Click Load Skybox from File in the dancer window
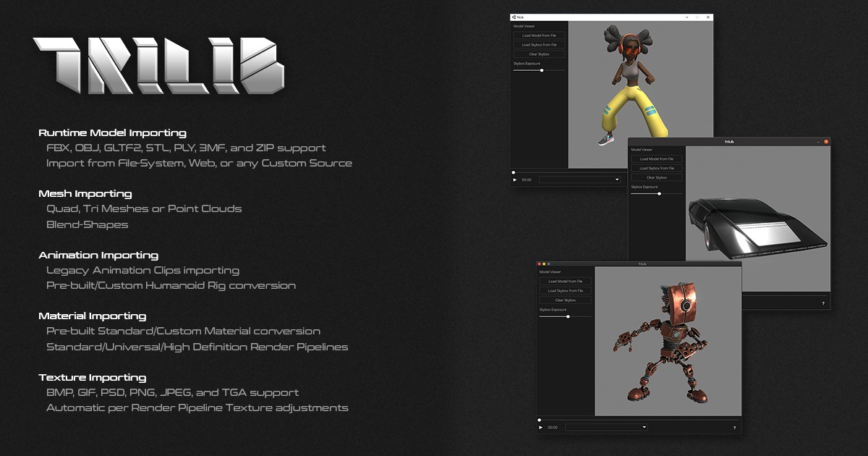Image resolution: width=868 pixels, height=456 pixels. [540, 44]
